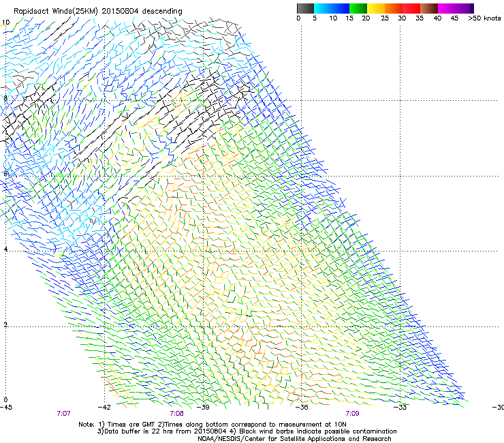Click the '>50 knots' color scale label

[484, 18]
